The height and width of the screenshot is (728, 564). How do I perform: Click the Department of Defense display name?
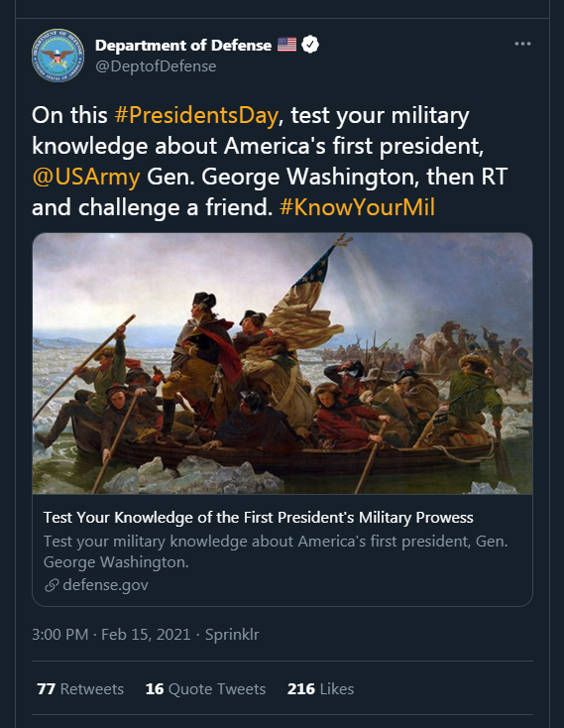(183, 45)
